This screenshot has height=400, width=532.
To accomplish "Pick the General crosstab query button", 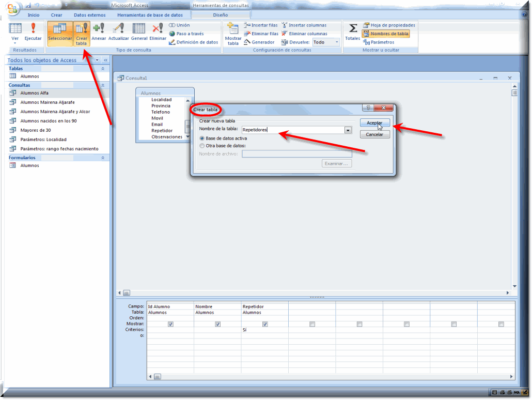I will [139, 33].
